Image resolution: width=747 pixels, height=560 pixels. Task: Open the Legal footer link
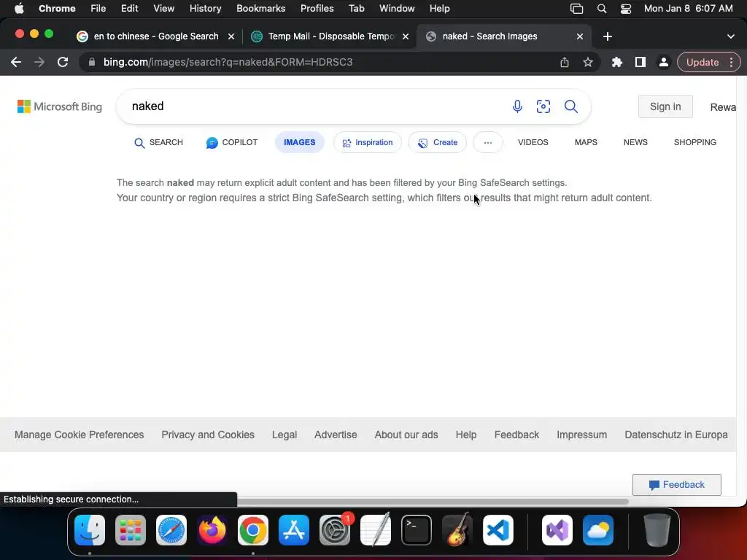coord(285,435)
